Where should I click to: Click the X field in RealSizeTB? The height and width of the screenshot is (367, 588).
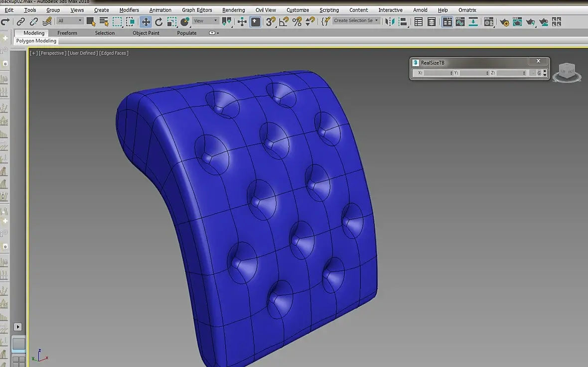(437, 73)
